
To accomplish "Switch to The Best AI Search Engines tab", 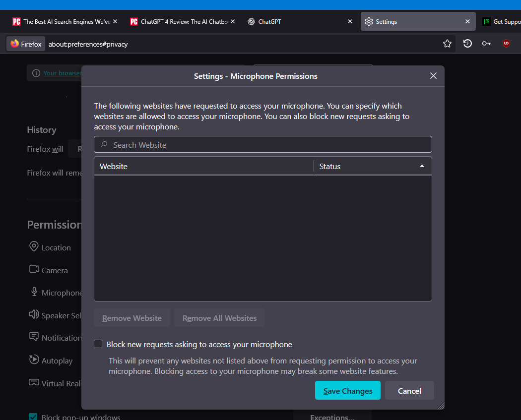I will pos(65,22).
